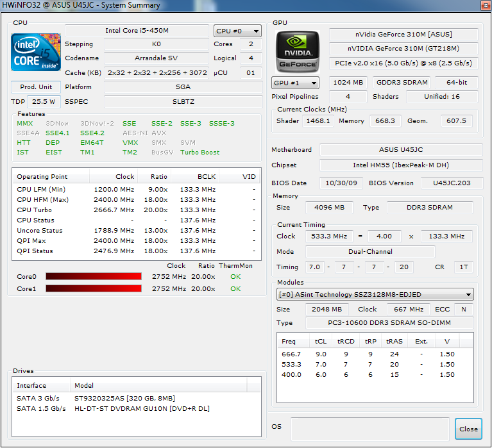Select the 533.3 frequency timing row
Screen dimensions: 492x448
pos(375,364)
